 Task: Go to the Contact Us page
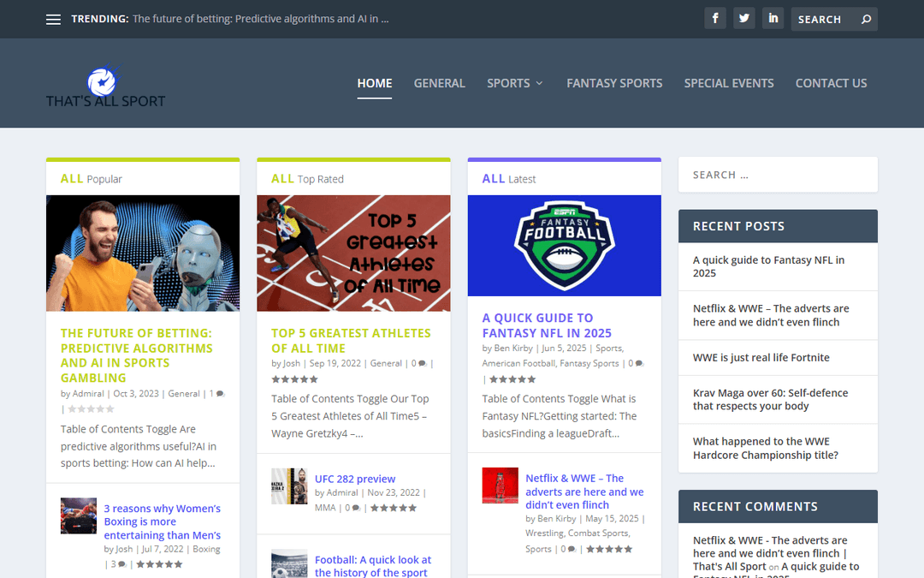point(831,83)
